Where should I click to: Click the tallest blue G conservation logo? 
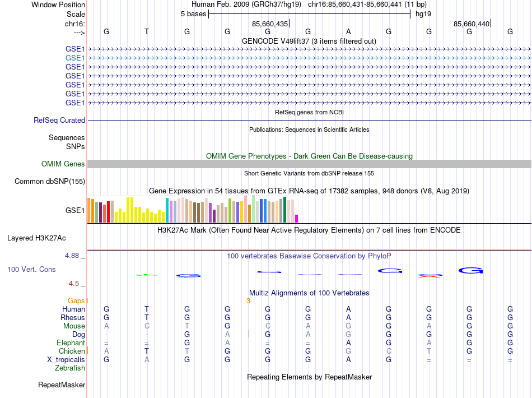pyautogui.click(x=470, y=271)
